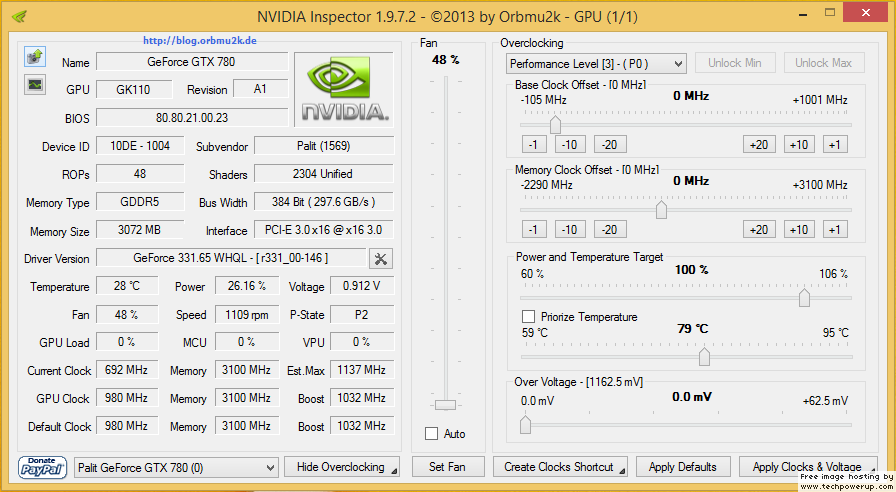This screenshot has width=896, height=492.
Task: Increase base clock offset by 10 MHz
Action: pyautogui.click(x=799, y=145)
